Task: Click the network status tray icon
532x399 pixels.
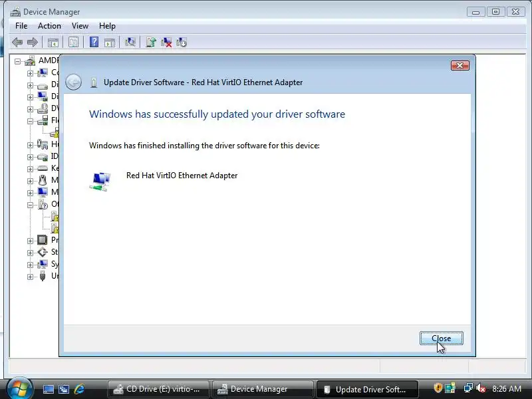Action: click(468, 388)
